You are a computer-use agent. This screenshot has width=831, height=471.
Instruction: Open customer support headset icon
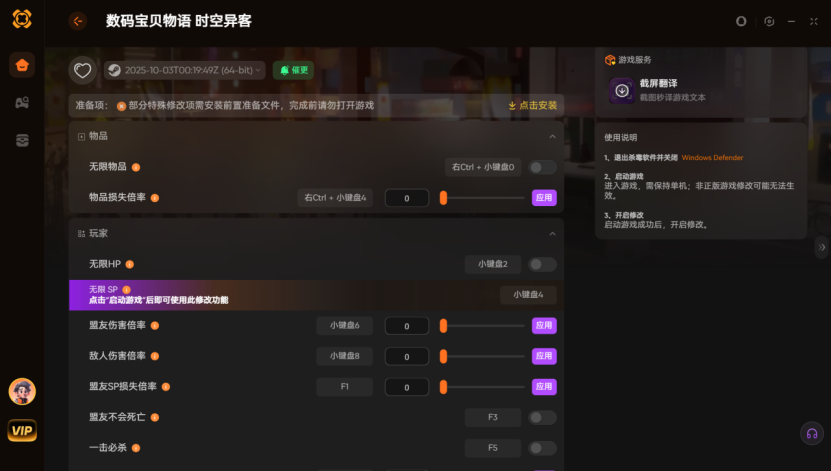[x=812, y=433]
